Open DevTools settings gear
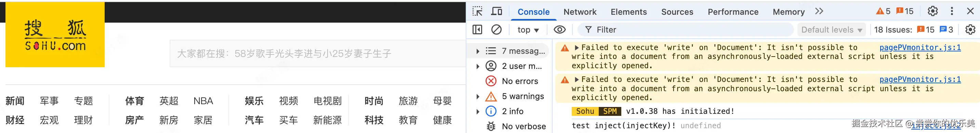Screen dimensions: 980x133 932,11
